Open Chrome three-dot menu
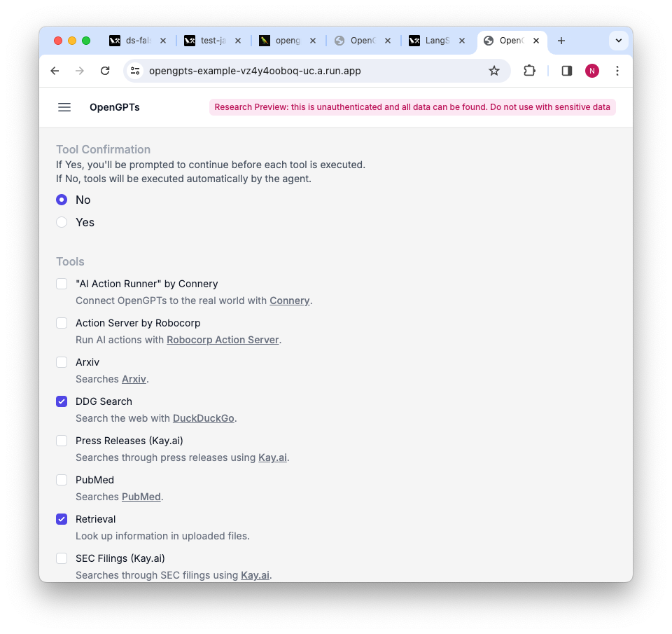Image resolution: width=672 pixels, height=634 pixels. [x=617, y=71]
